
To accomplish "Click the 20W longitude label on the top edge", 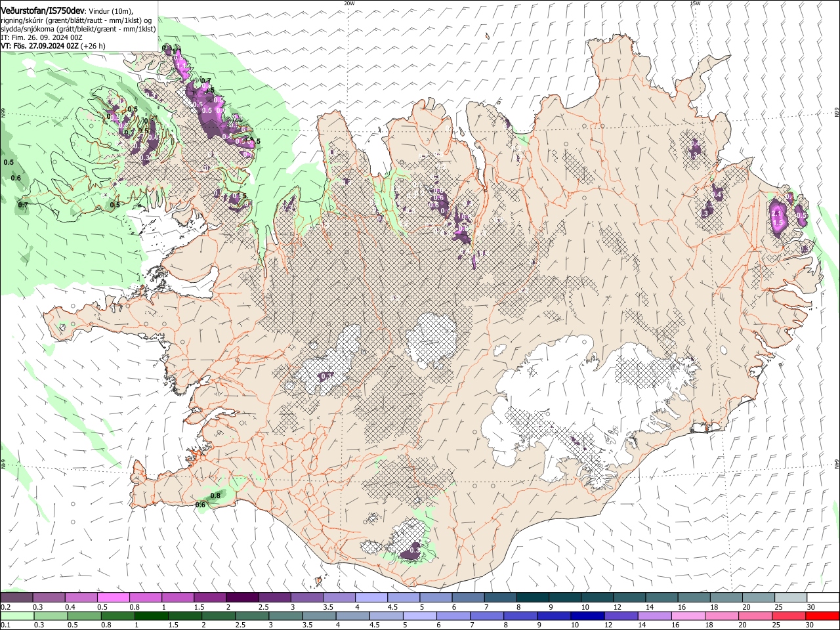I will (x=349, y=3).
